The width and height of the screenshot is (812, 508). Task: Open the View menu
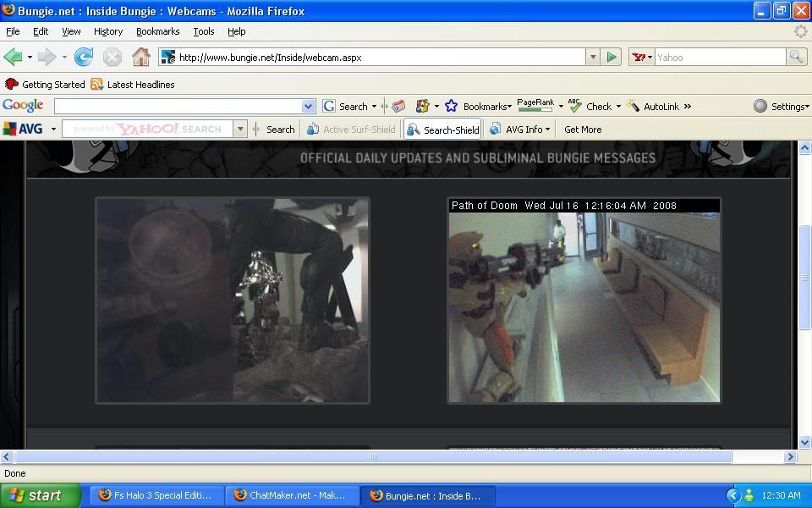click(71, 31)
